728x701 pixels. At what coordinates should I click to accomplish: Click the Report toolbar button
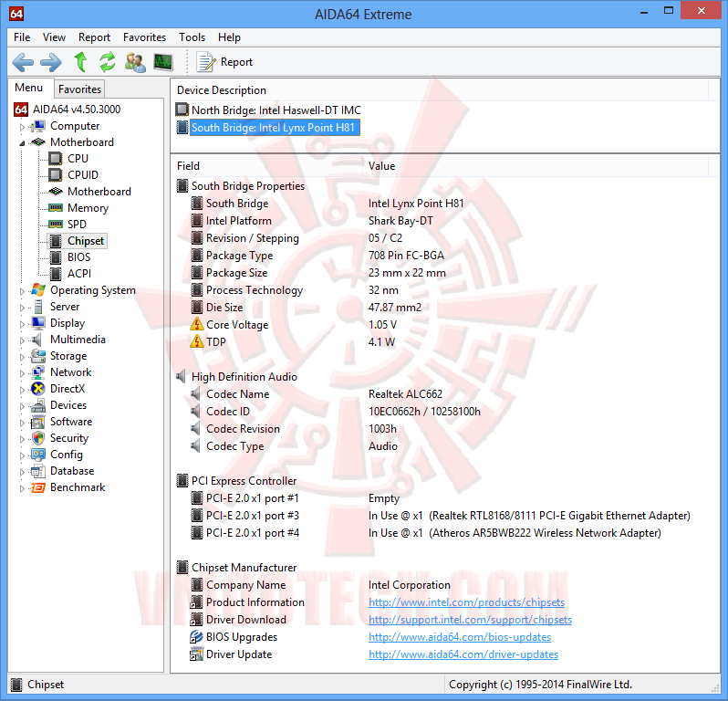click(224, 62)
